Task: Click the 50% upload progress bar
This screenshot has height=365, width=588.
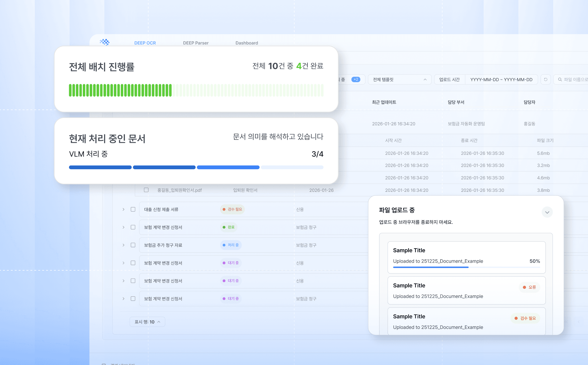Action: [466, 267]
